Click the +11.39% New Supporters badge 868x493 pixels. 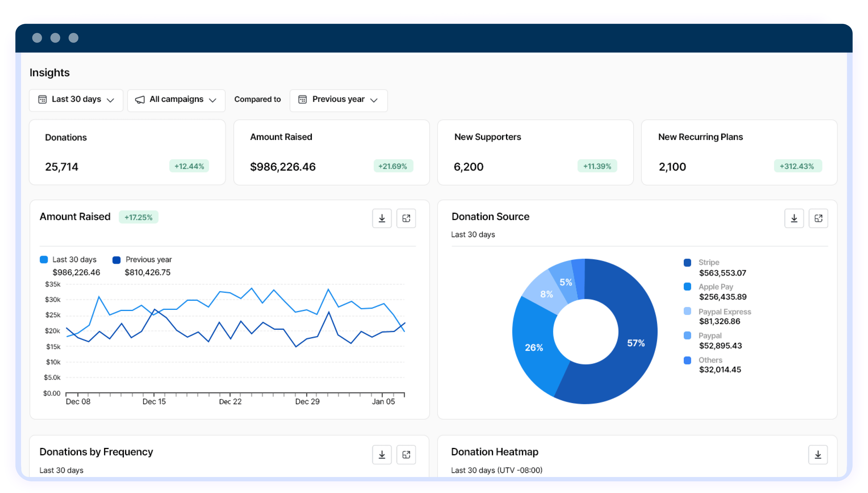[597, 166]
